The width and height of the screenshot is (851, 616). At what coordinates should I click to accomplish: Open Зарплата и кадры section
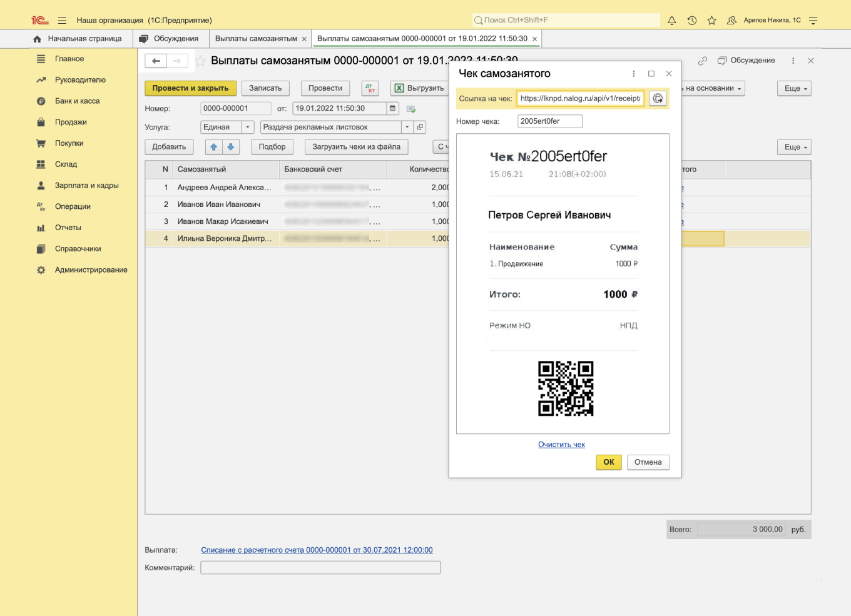(x=86, y=186)
